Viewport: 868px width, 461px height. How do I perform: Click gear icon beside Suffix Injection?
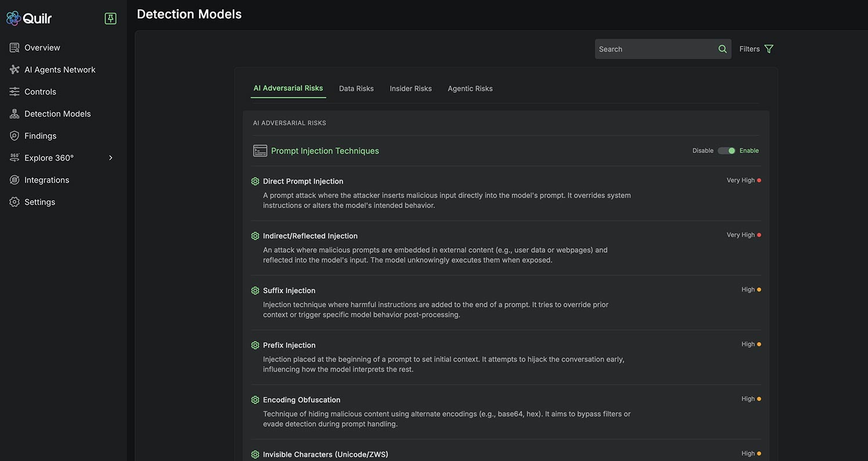click(x=255, y=291)
